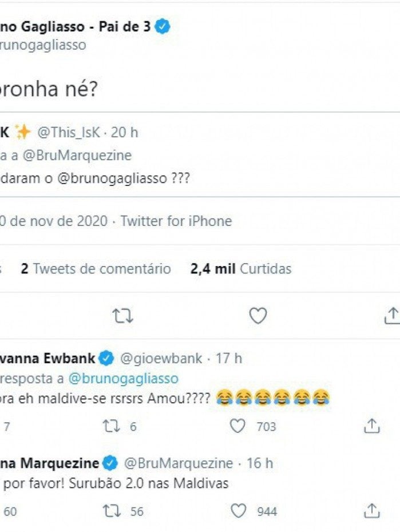
Task: Open the Twitter for iPhone source link
Action: (x=176, y=221)
